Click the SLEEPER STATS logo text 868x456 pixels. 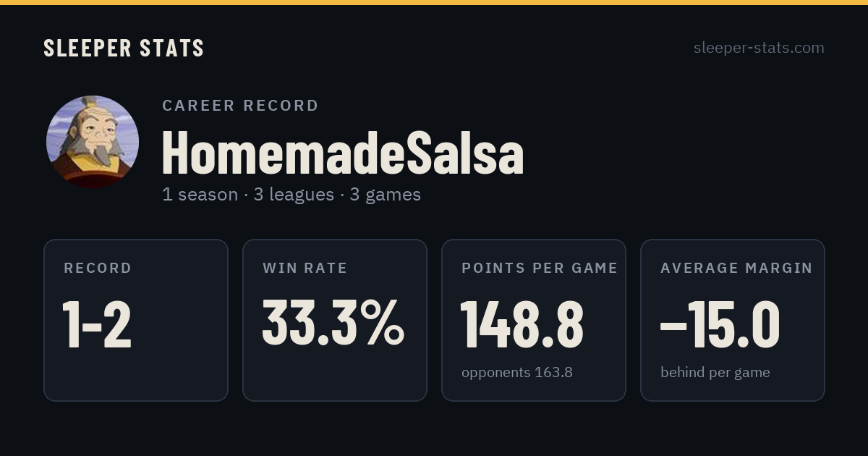(x=124, y=48)
